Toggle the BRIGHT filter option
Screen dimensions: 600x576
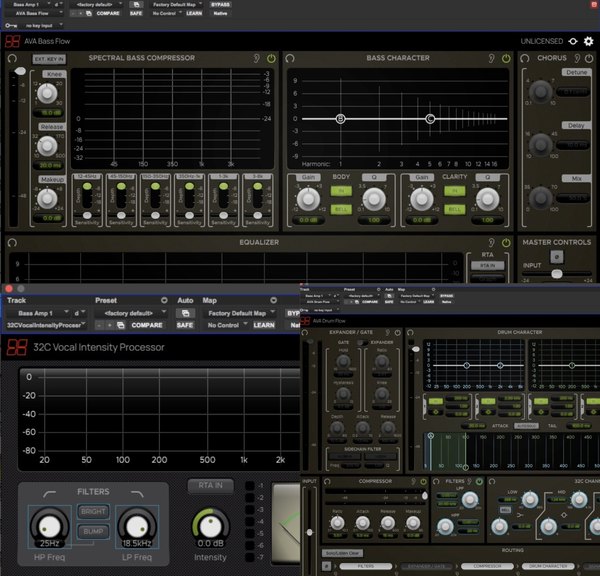[x=91, y=511]
